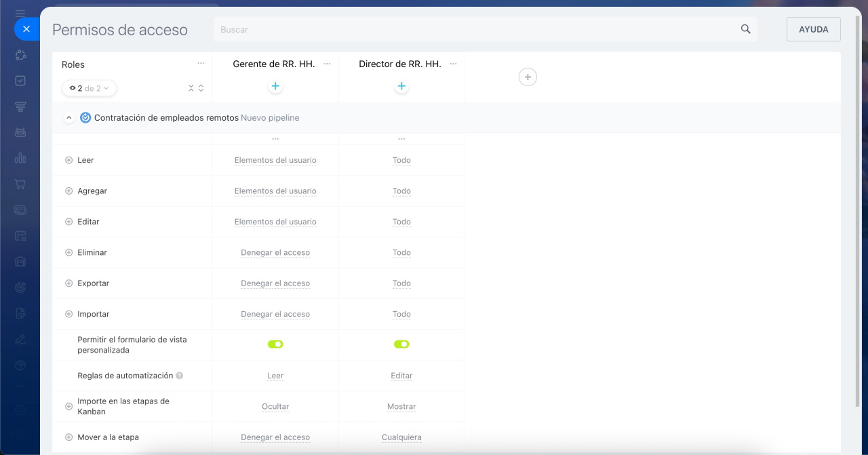Change Leer permission for Director de RR. HH.
This screenshot has height=455, width=868.
pos(401,161)
